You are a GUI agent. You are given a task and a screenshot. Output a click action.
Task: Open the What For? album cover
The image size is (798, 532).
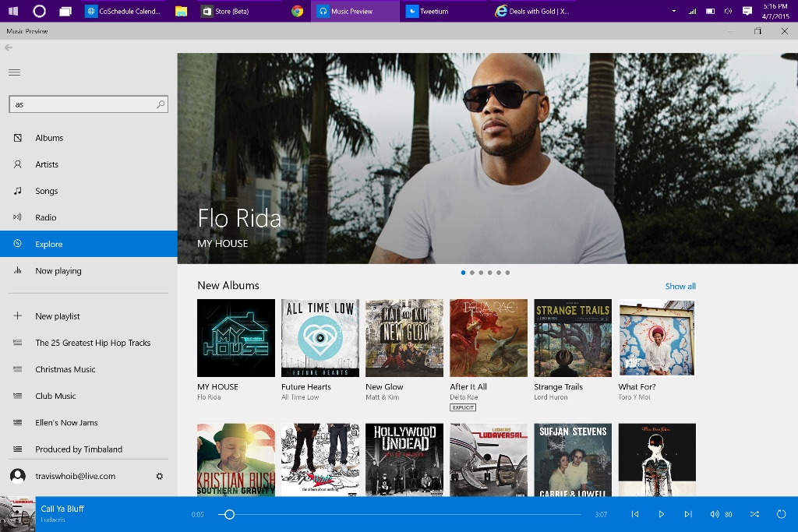[657, 338]
